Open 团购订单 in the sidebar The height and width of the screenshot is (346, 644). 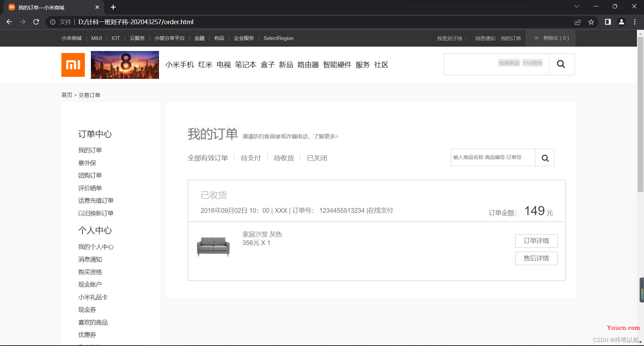(x=90, y=176)
